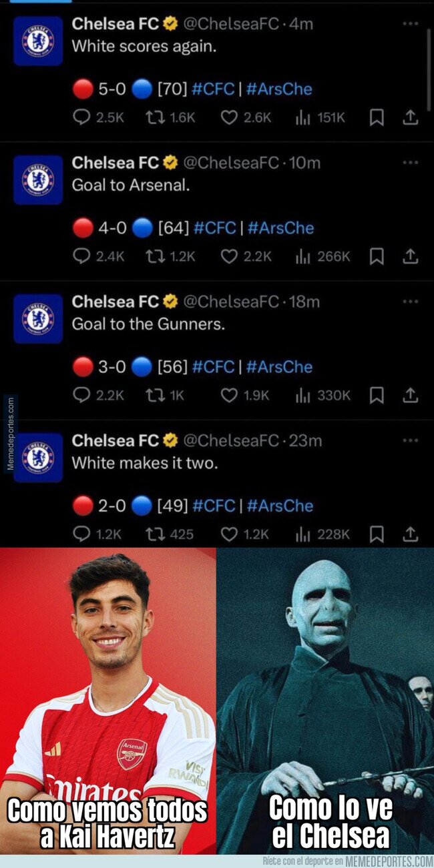Open Chelsea FC avatar on the 23m tweet
434x868 pixels.
tap(38, 458)
